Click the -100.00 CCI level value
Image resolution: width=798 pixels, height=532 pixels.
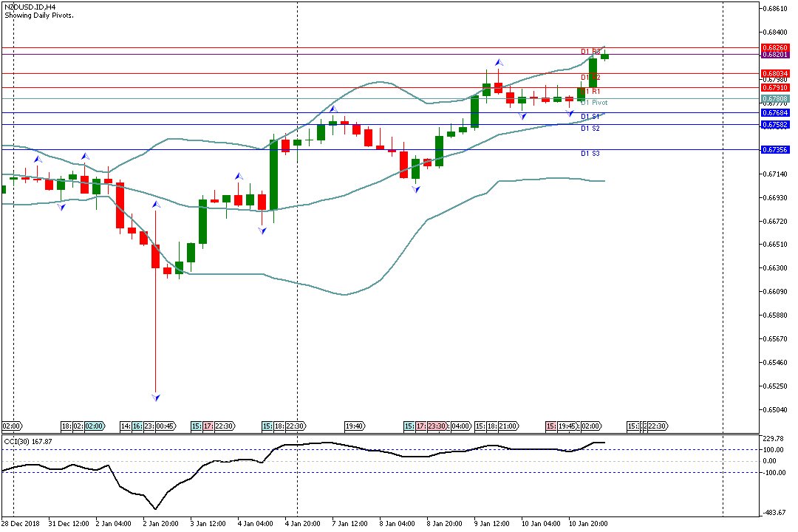point(774,473)
